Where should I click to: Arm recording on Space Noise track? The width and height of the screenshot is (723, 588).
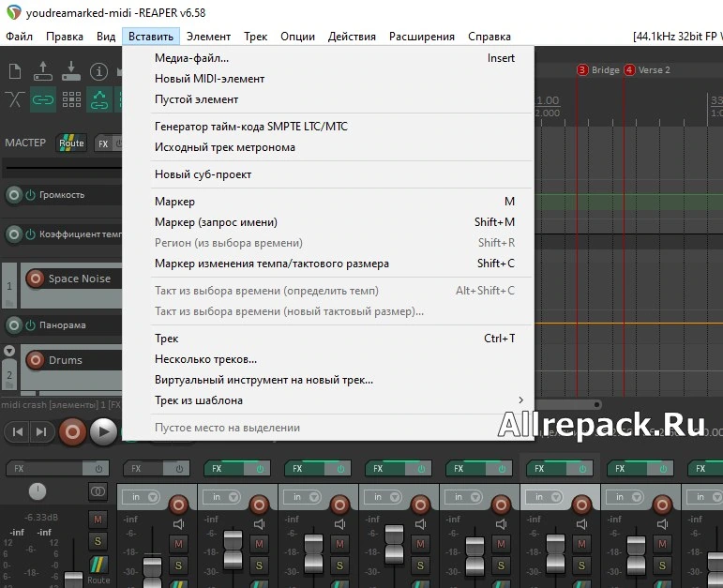pyautogui.click(x=35, y=279)
